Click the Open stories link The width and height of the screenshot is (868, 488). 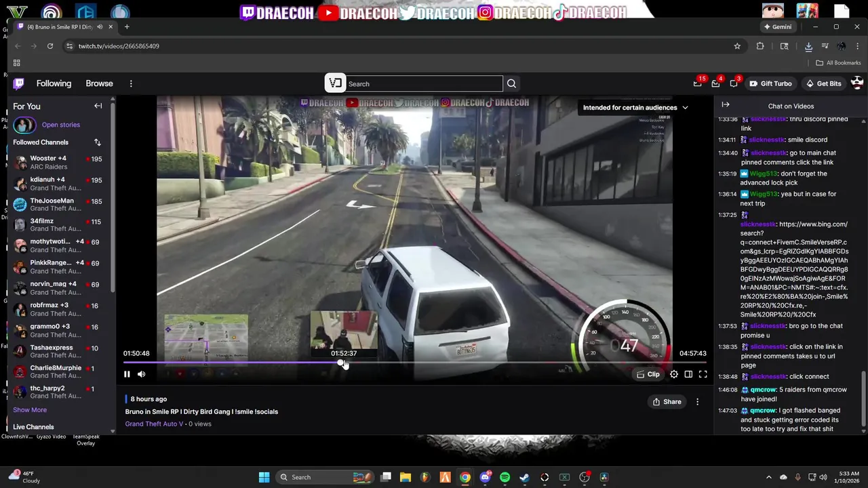tap(60, 125)
